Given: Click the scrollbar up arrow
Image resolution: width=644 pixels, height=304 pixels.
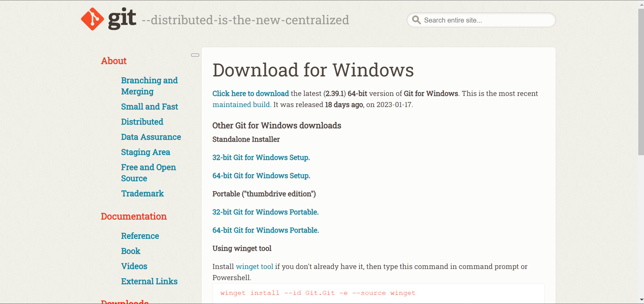Looking at the screenshot, I should tap(641, 4).
